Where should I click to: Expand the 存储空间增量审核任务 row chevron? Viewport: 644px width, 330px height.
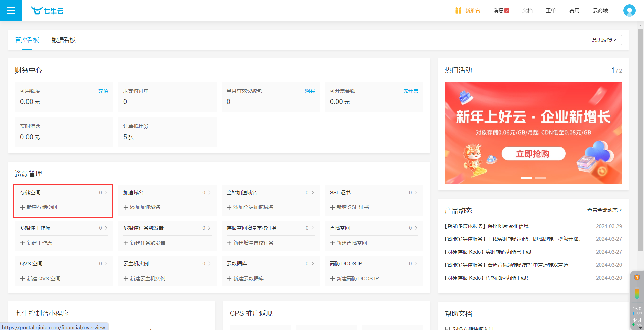[313, 228]
